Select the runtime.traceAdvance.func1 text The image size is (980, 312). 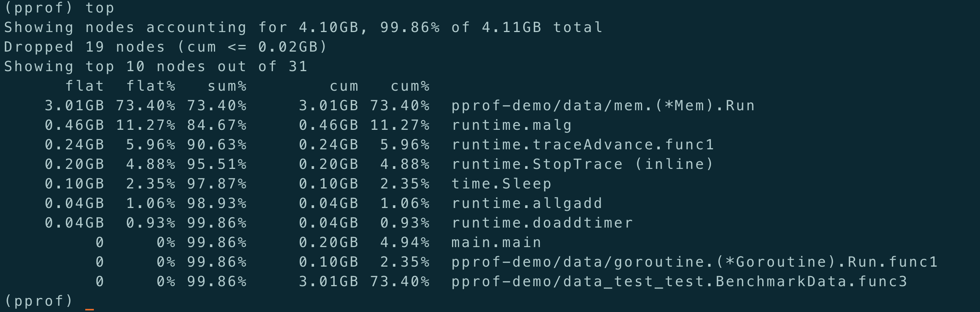583,145
